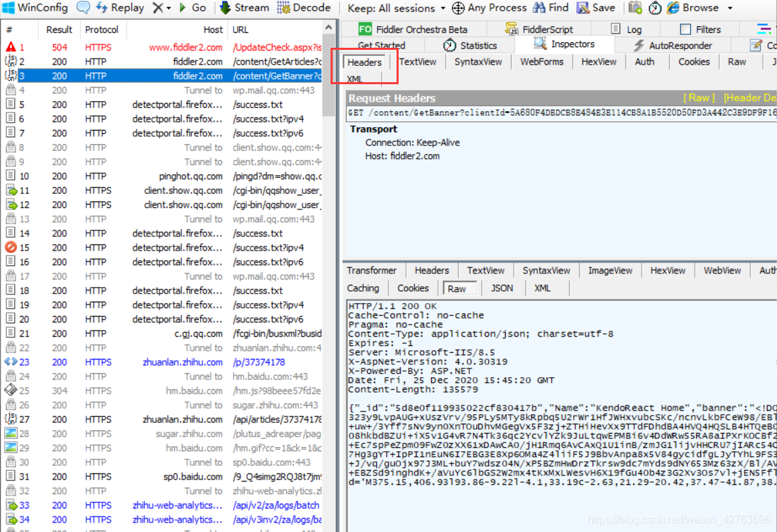
Task: Open response Headers tab
Action: [432, 271]
